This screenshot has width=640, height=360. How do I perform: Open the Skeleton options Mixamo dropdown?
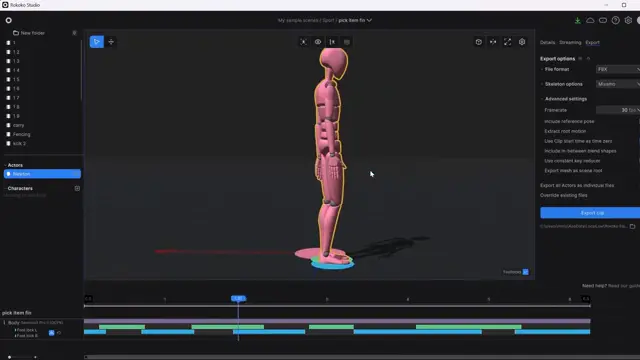[x=618, y=84]
